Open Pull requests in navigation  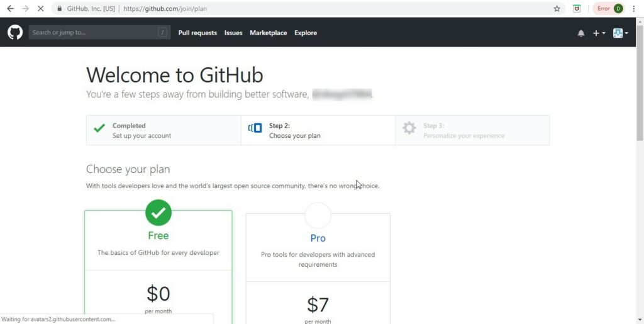(x=197, y=33)
